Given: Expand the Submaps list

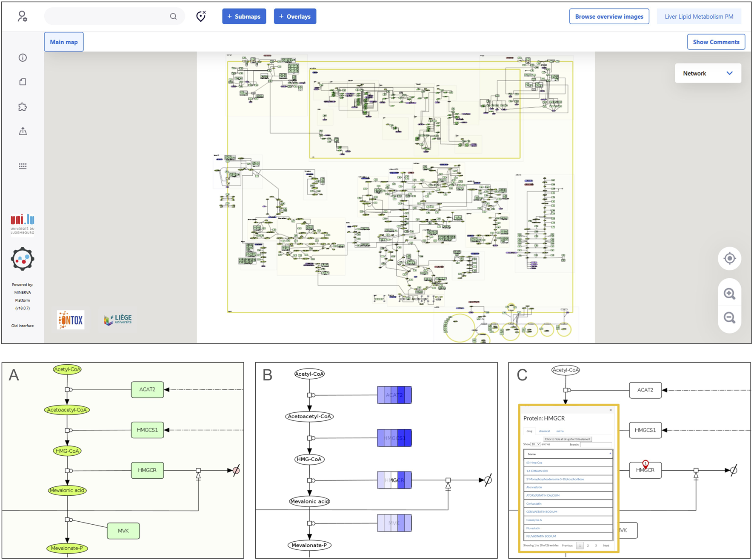Looking at the screenshot, I should (x=244, y=17).
